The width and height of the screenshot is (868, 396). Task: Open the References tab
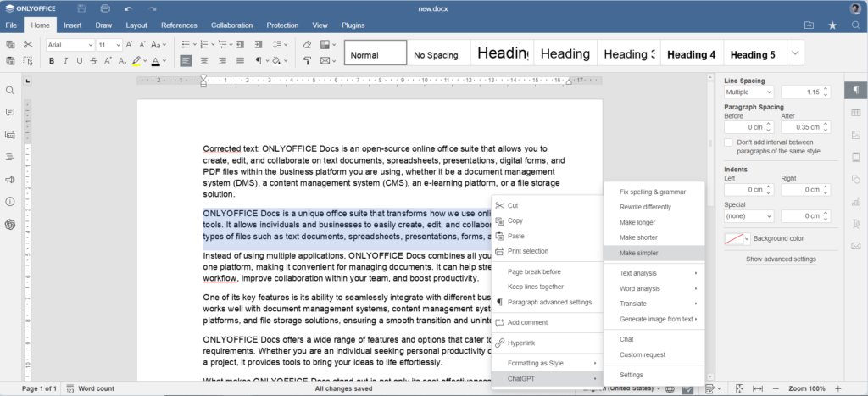[x=179, y=25]
